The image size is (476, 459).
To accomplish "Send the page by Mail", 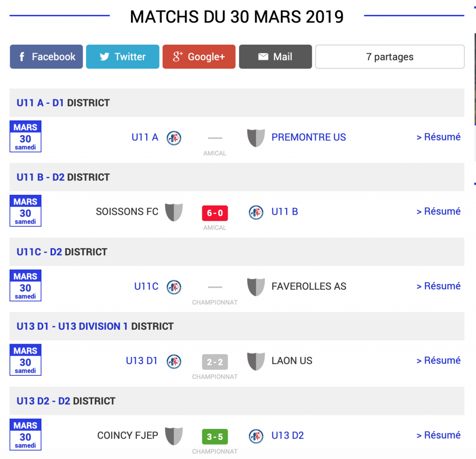I will pyautogui.click(x=275, y=57).
